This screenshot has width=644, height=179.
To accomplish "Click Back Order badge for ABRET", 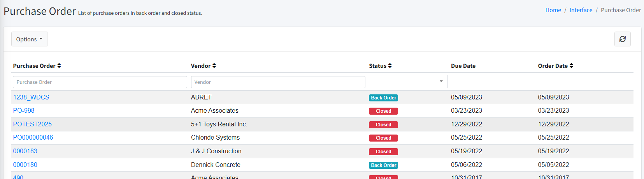I will pyautogui.click(x=383, y=98).
